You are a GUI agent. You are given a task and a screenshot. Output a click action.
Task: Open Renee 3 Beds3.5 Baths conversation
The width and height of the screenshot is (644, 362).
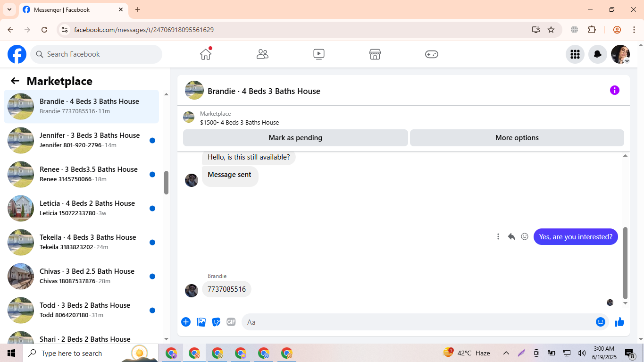coord(81,174)
